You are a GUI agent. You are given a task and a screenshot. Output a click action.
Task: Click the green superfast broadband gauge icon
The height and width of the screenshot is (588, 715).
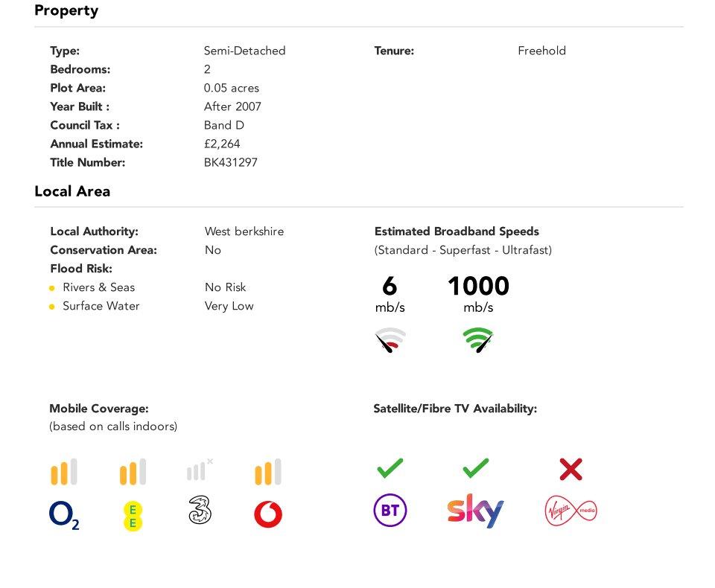pyautogui.click(x=478, y=339)
